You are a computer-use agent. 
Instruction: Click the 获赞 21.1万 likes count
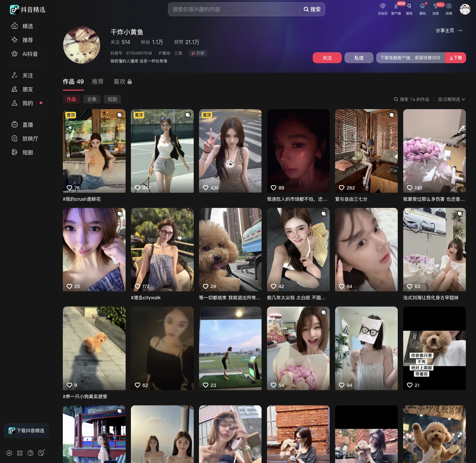pyautogui.click(x=187, y=42)
